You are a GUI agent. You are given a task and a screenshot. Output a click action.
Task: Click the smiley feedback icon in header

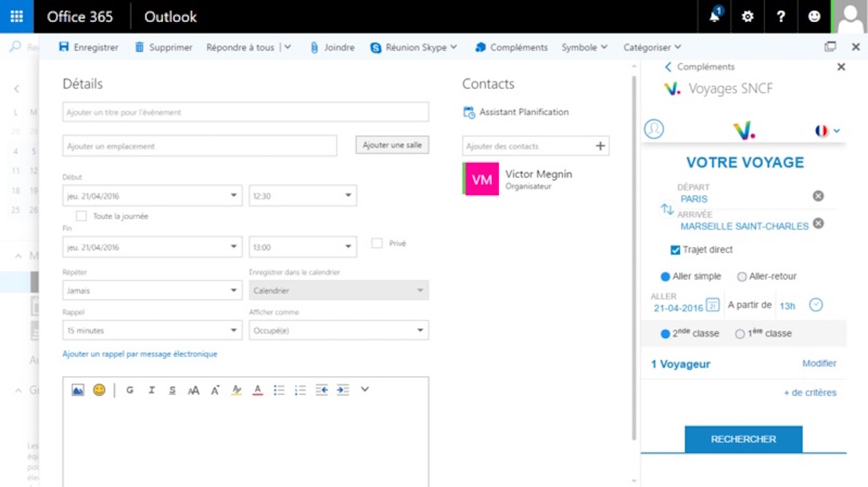pos(814,17)
